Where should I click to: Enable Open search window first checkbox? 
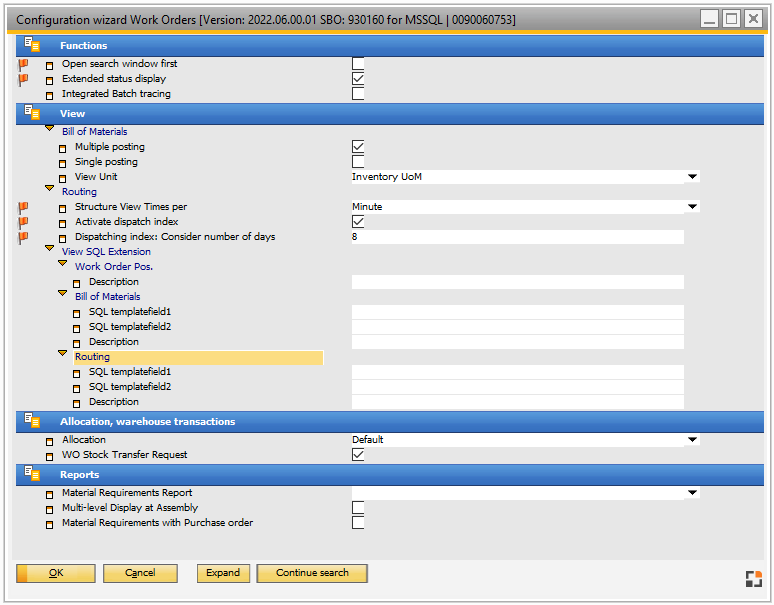click(358, 64)
